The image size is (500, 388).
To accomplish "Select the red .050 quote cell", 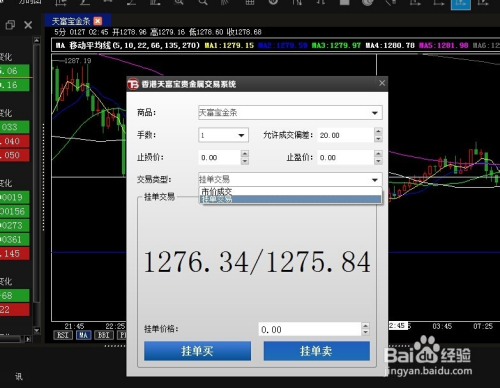I will 15,155.
